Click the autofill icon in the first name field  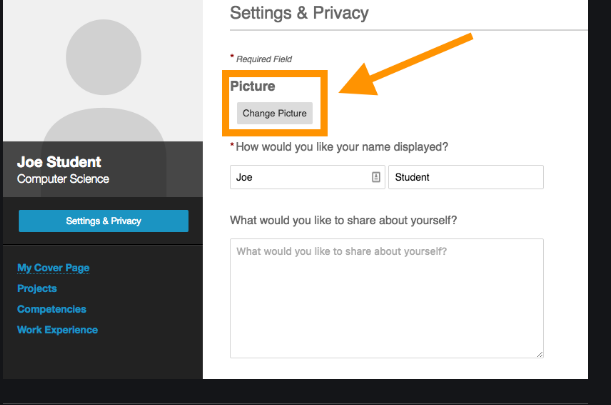(x=376, y=177)
